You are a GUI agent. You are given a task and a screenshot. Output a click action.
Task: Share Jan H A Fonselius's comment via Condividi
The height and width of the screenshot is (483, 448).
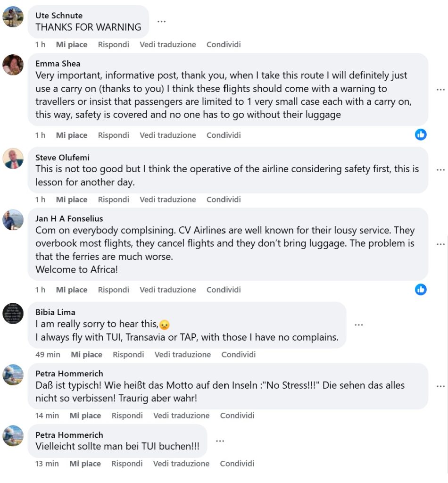click(224, 290)
